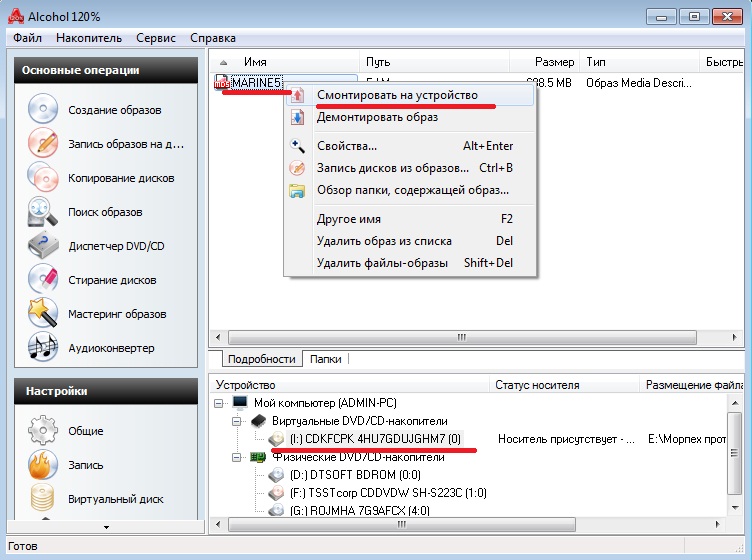The image size is (752, 560).
Task: Sort image list by Тип column
Action: 639,62
